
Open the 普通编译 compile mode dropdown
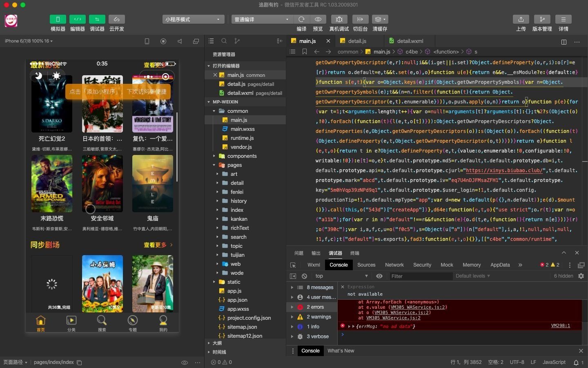[262, 19]
